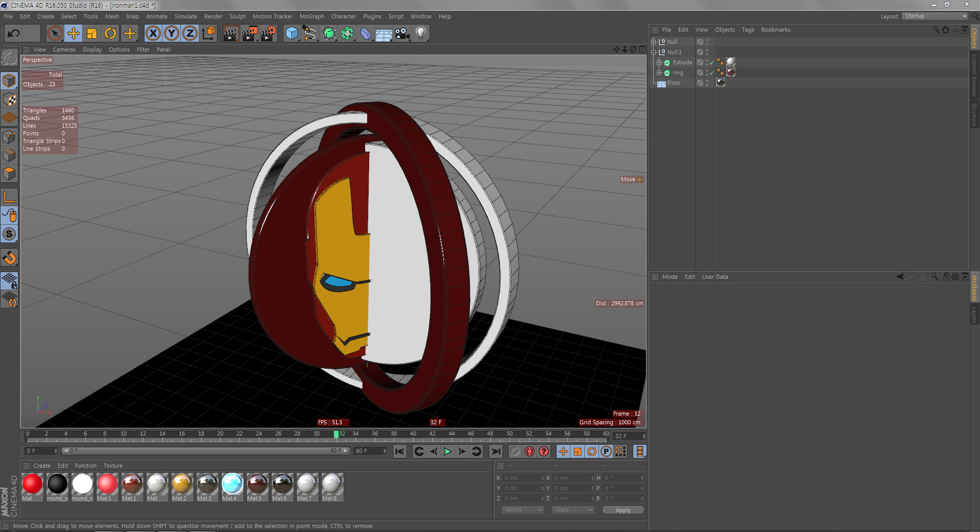Render the active view with clapperboard icon

[231, 34]
